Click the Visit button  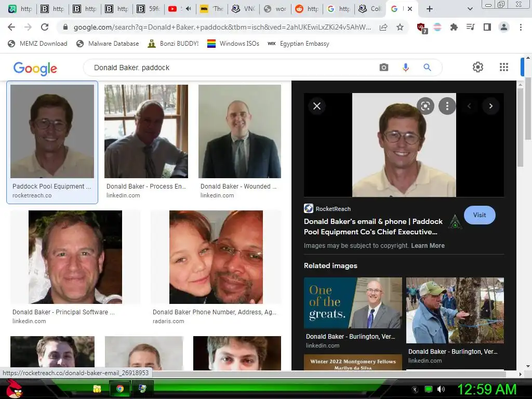[480, 215]
